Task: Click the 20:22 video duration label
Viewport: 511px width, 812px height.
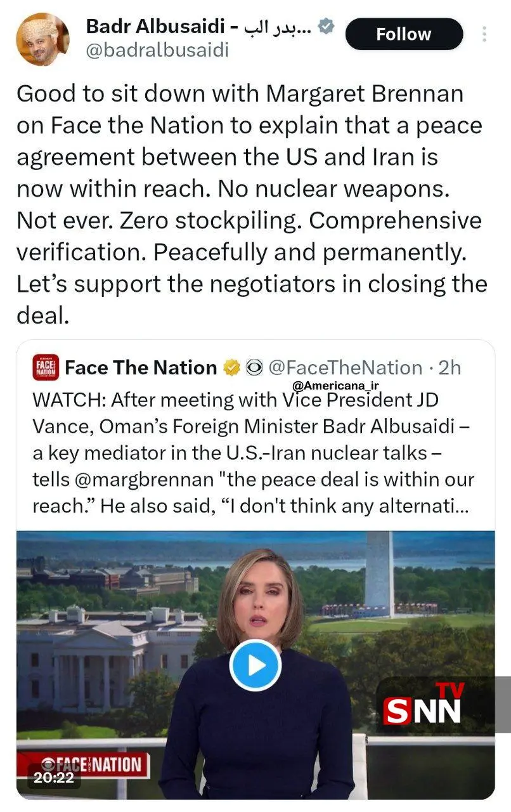Action: point(54,778)
